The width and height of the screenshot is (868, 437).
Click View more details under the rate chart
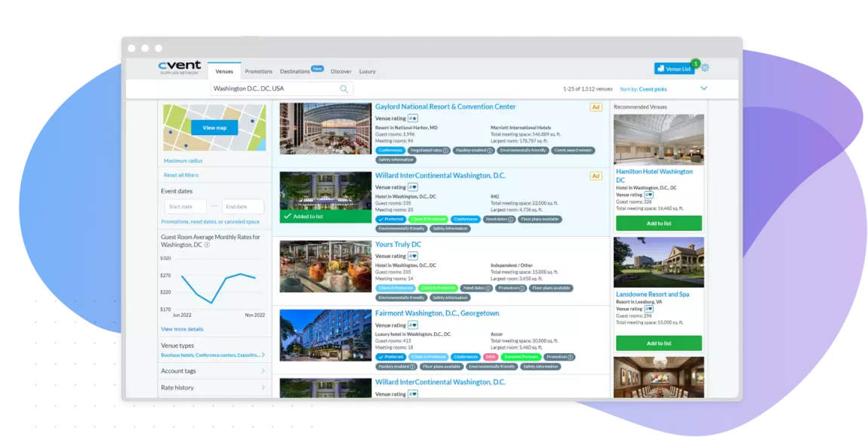click(x=182, y=330)
